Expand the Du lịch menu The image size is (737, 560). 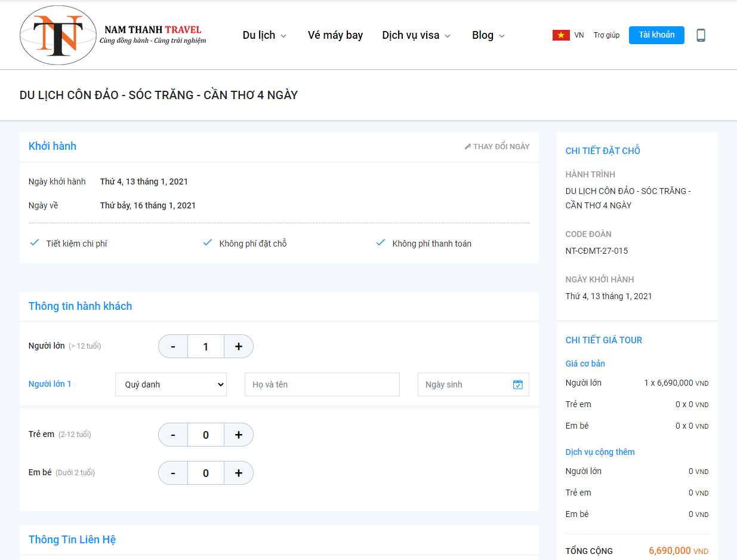[264, 35]
